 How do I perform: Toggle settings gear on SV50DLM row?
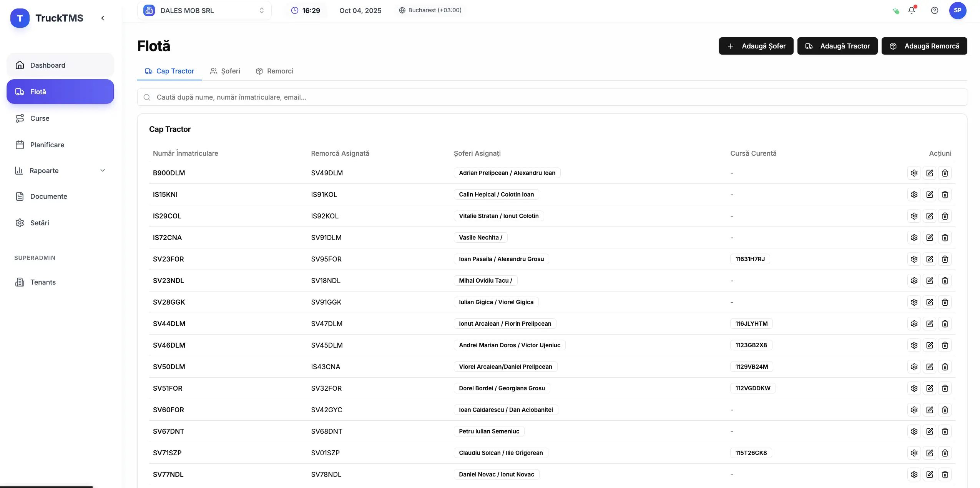(x=914, y=367)
